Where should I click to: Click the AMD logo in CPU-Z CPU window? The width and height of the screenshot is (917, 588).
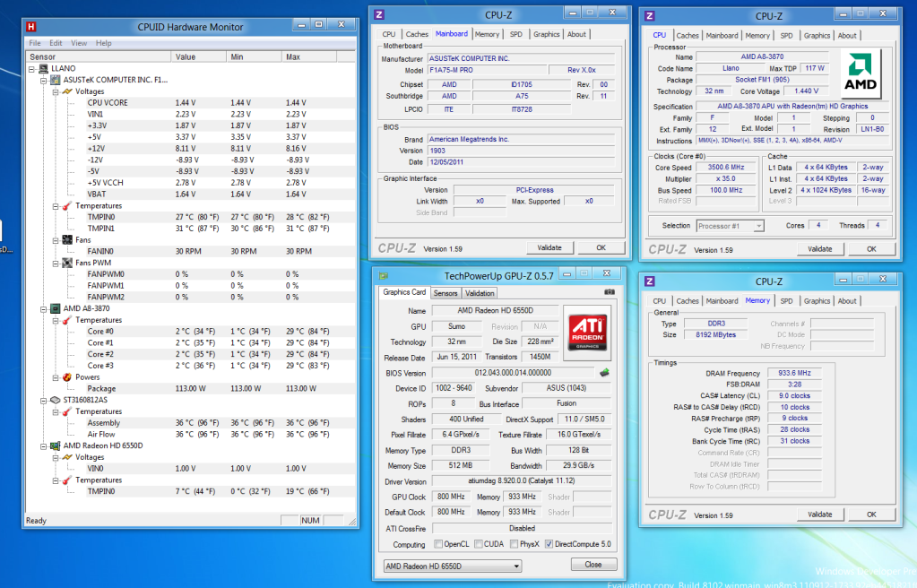click(x=860, y=73)
